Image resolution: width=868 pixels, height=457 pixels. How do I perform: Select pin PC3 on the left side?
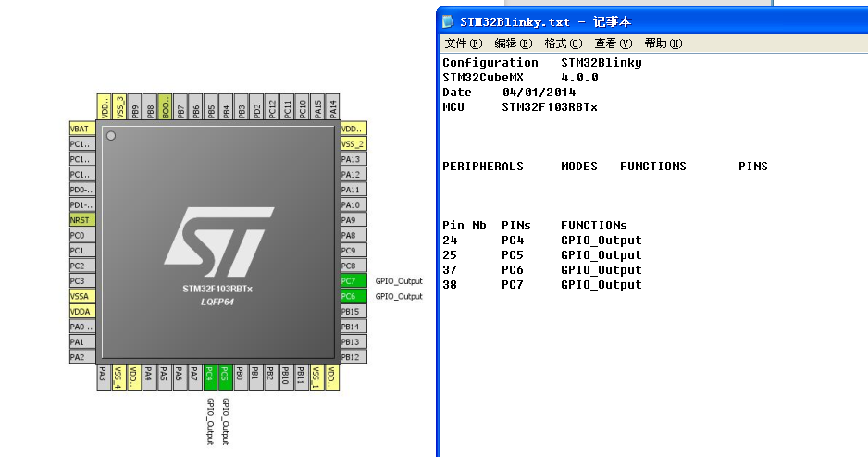(x=82, y=281)
